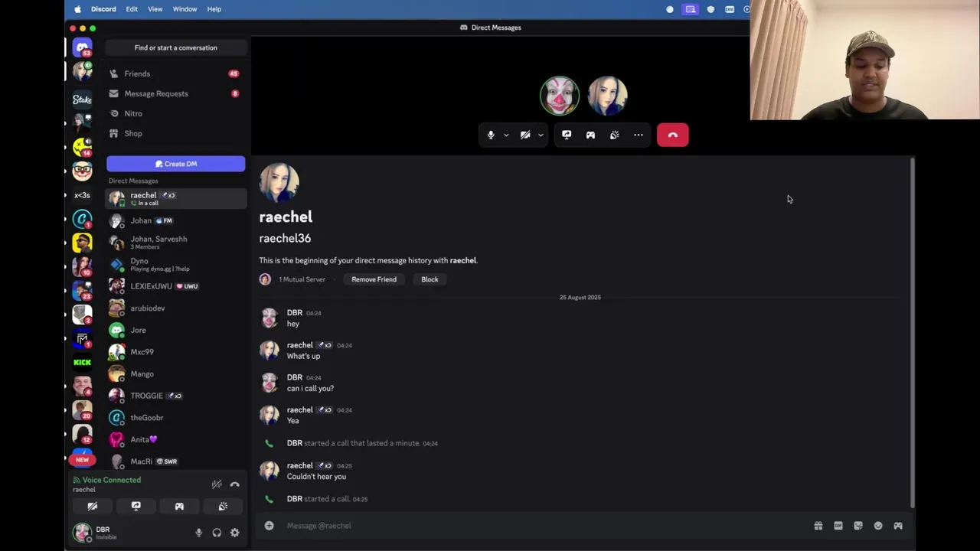Toggle microphone mute in call controls
Screen dimensions: 980x551
491,135
